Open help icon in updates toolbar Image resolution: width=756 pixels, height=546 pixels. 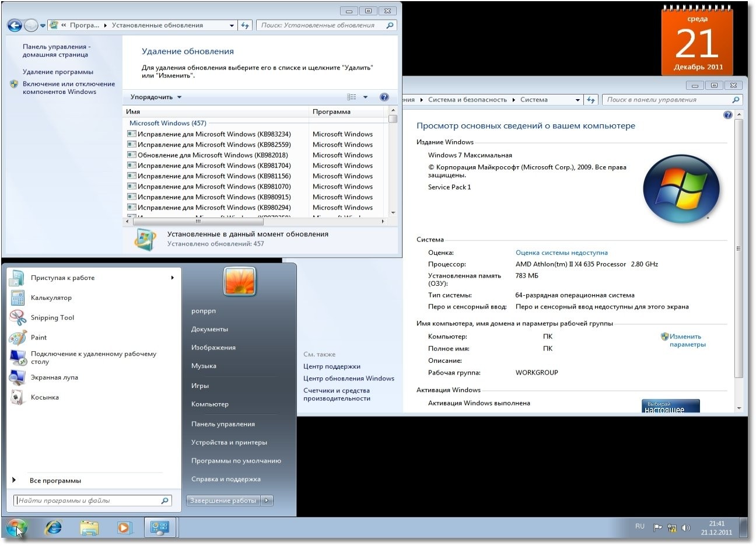384,97
